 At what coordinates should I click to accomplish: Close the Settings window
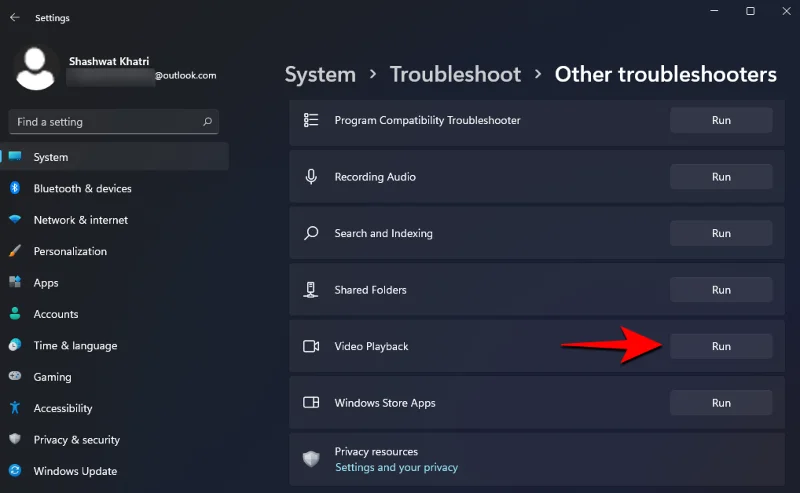pos(786,11)
